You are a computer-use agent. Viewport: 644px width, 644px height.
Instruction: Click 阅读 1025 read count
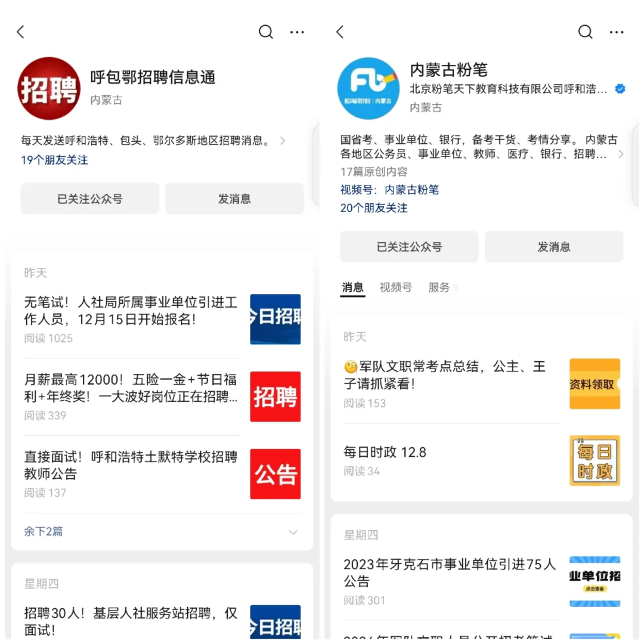(x=48, y=339)
